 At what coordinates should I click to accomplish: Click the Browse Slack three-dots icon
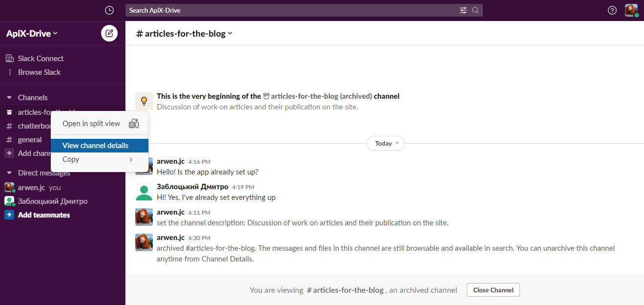pos(9,72)
